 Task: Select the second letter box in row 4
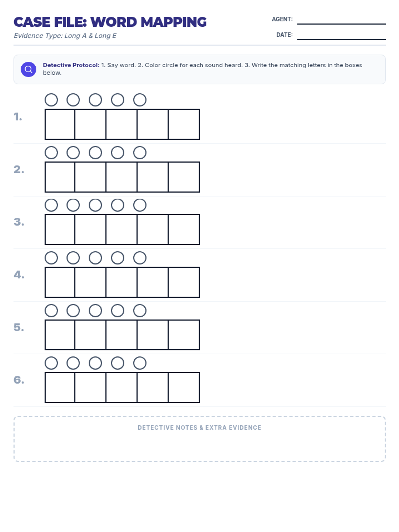(x=90, y=282)
